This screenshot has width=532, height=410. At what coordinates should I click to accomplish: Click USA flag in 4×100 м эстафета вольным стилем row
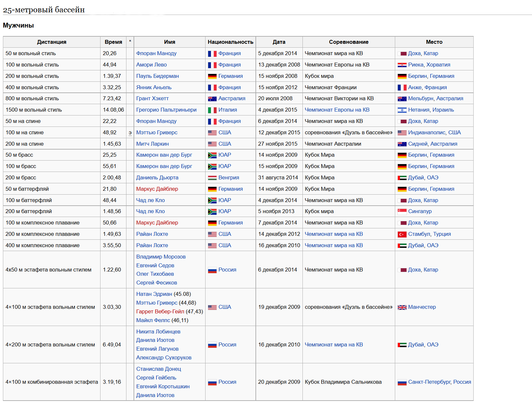click(212, 307)
